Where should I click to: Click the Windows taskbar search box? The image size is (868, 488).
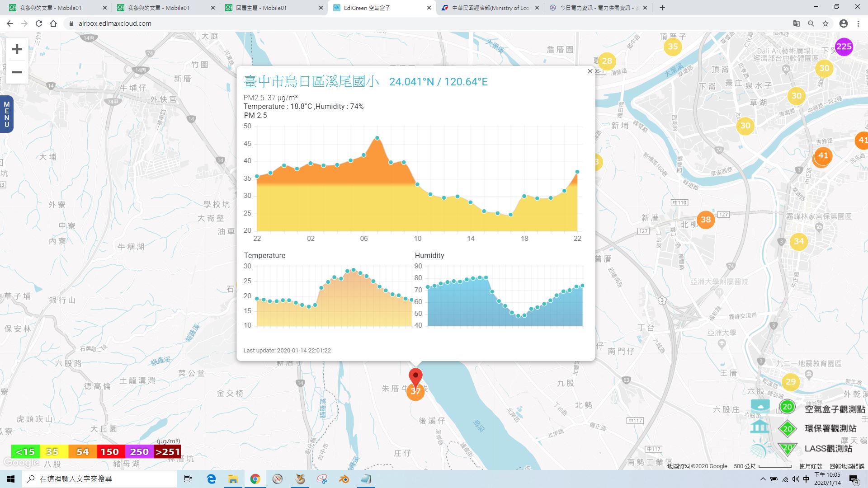[x=99, y=479]
